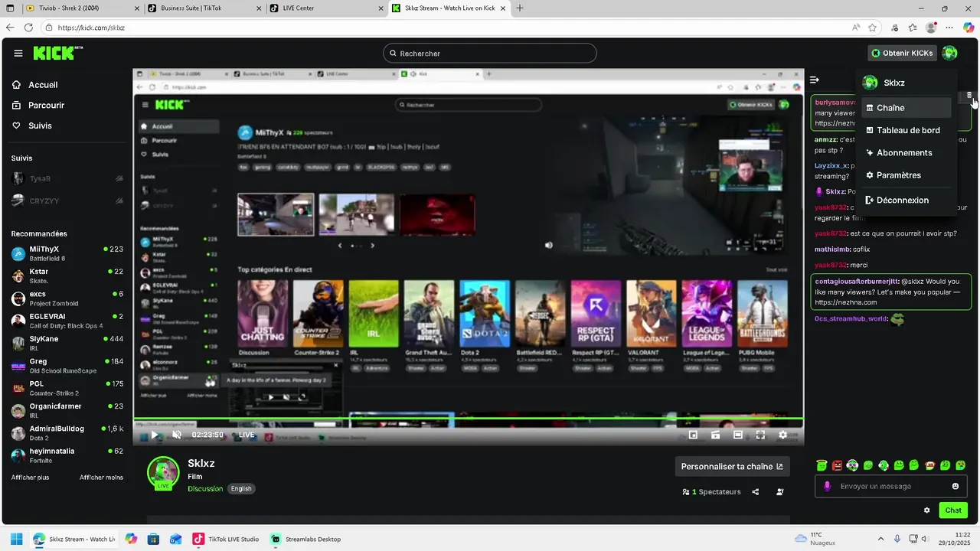980x551 pixels.
Task: Select Chaîne from profile menu
Action: [x=906, y=108]
